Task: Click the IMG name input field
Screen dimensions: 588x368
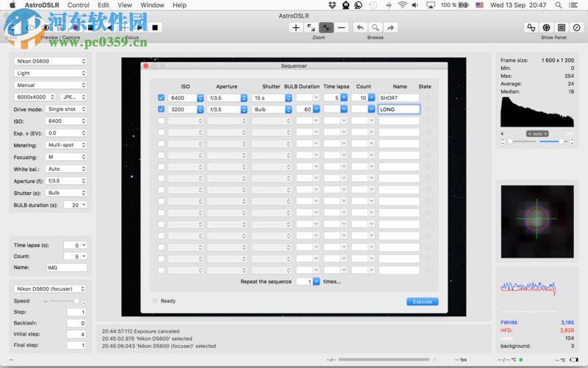Action: point(66,268)
